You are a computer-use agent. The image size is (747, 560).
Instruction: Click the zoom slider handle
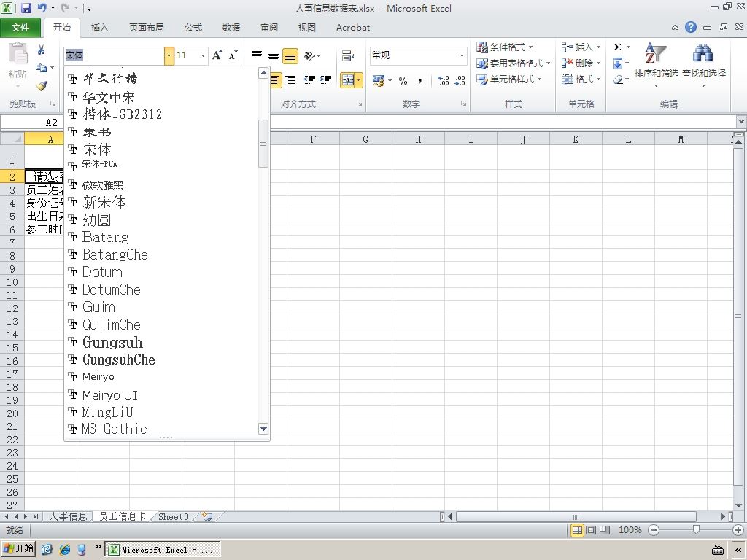[696, 529]
